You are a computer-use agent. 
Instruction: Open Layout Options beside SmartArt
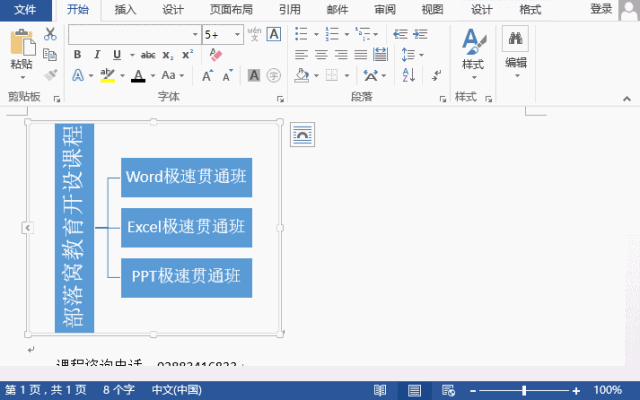click(x=302, y=134)
